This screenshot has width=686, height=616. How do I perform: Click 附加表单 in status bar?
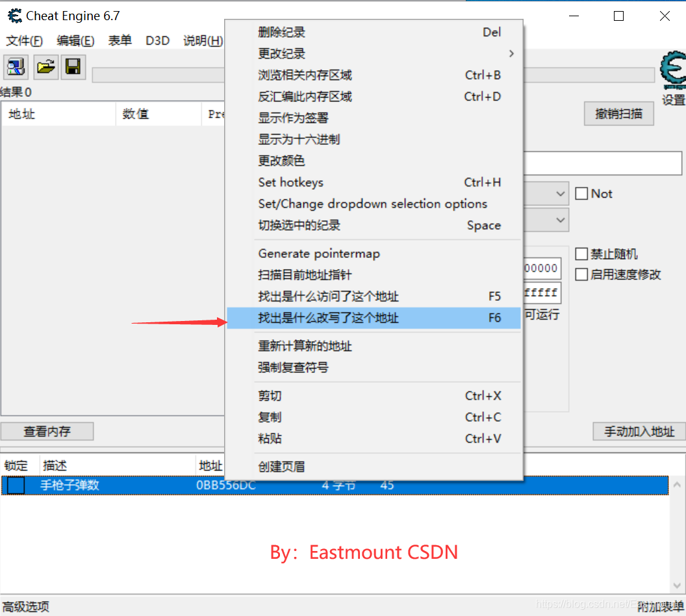tap(660, 607)
